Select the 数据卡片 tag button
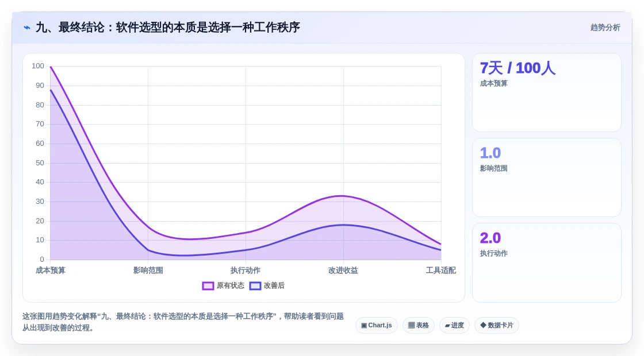This screenshot has width=644, height=356. coord(497,325)
